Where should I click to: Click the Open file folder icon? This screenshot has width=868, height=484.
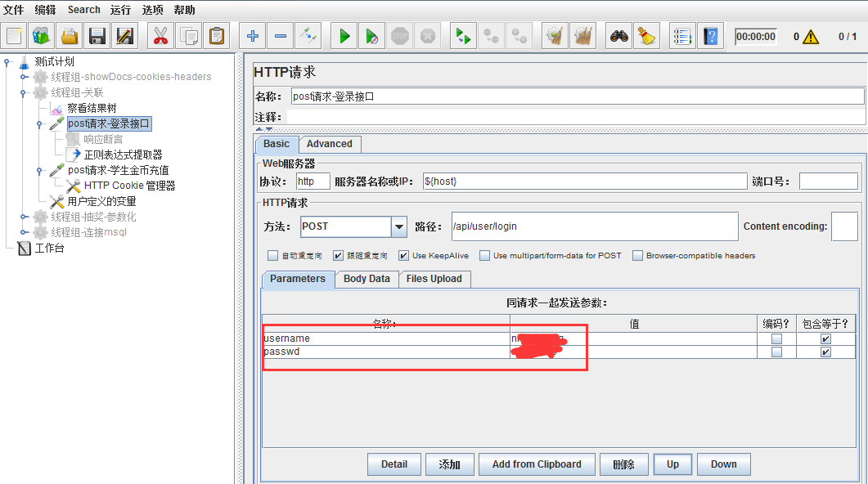[x=70, y=37]
